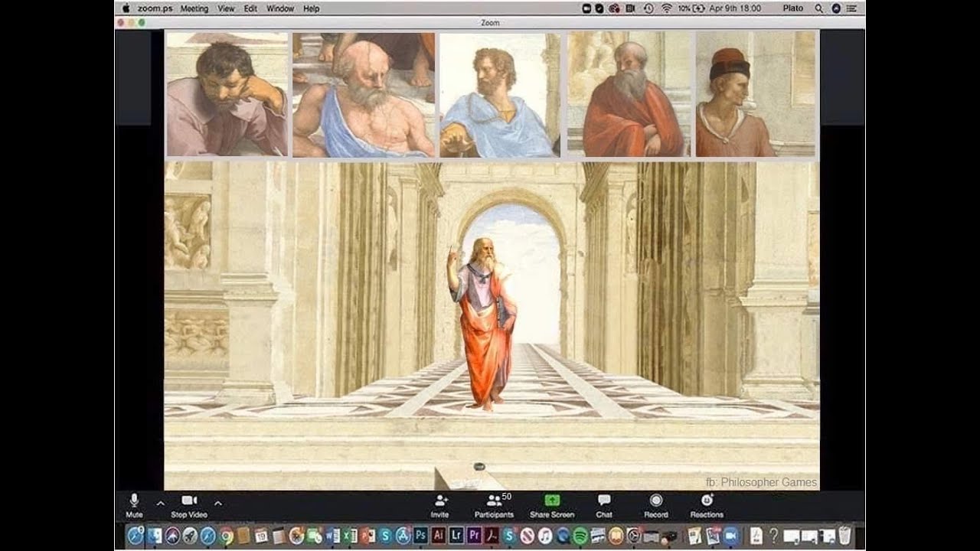Click the Invite button
980x551 pixels.
(x=440, y=505)
